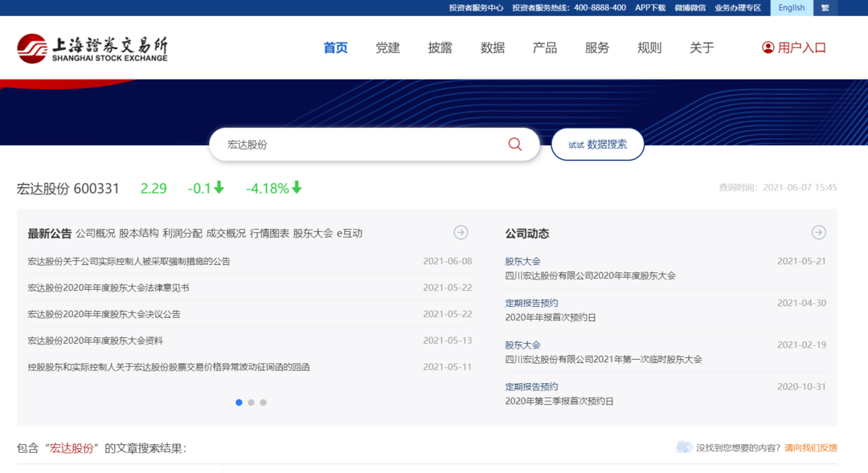The width and height of the screenshot is (868, 473).
Task: Open 股票交易价格异常波动征询函的回函 announcement
Action: click(168, 367)
